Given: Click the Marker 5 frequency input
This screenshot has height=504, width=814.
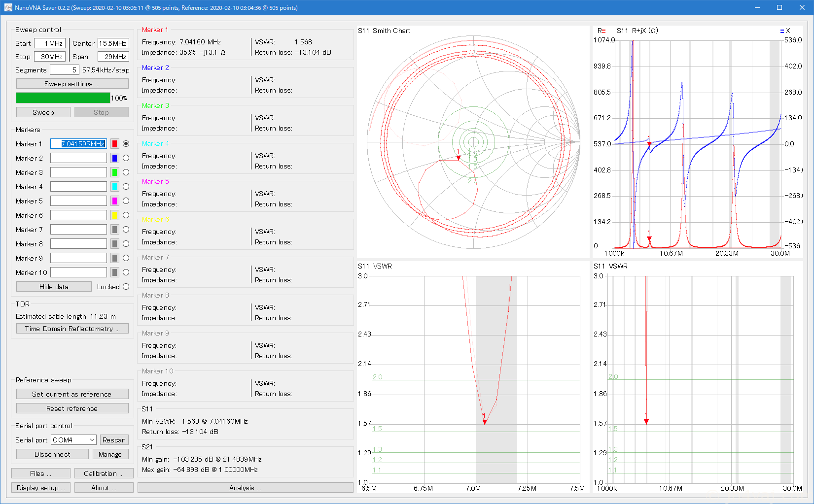Looking at the screenshot, I should pos(78,201).
